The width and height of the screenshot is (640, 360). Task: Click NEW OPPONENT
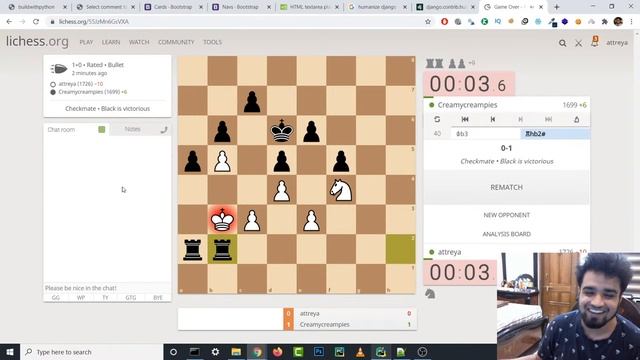[507, 215]
